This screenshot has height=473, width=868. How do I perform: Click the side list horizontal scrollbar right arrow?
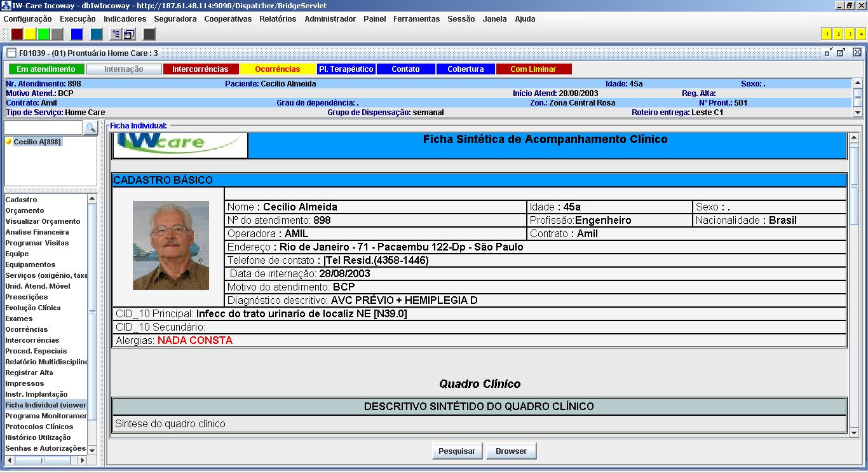[x=82, y=460]
